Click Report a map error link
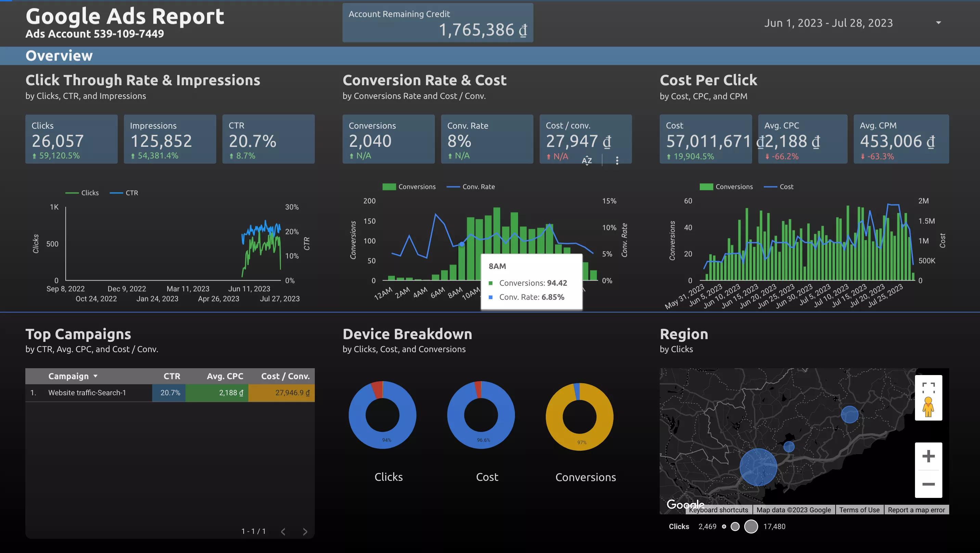 [916, 510]
